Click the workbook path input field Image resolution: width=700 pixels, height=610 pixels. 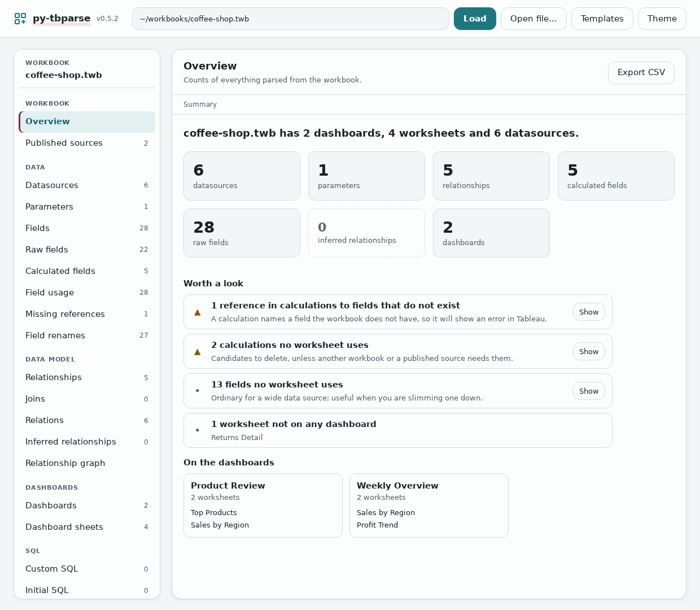point(291,19)
